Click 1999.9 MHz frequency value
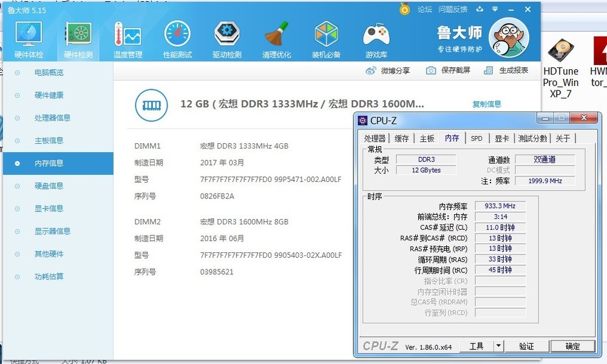Screen dimensions: 607x364 click(545, 181)
